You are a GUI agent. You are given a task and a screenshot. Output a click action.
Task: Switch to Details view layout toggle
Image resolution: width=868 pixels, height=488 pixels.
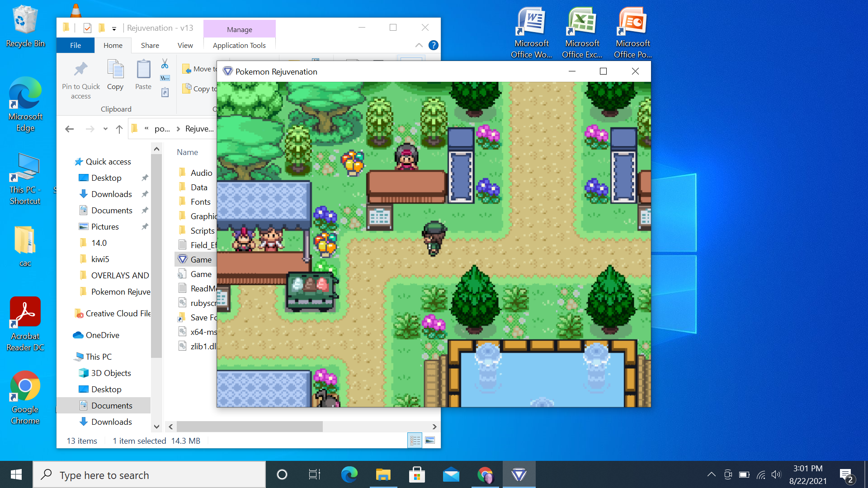pyautogui.click(x=415, y=440)
